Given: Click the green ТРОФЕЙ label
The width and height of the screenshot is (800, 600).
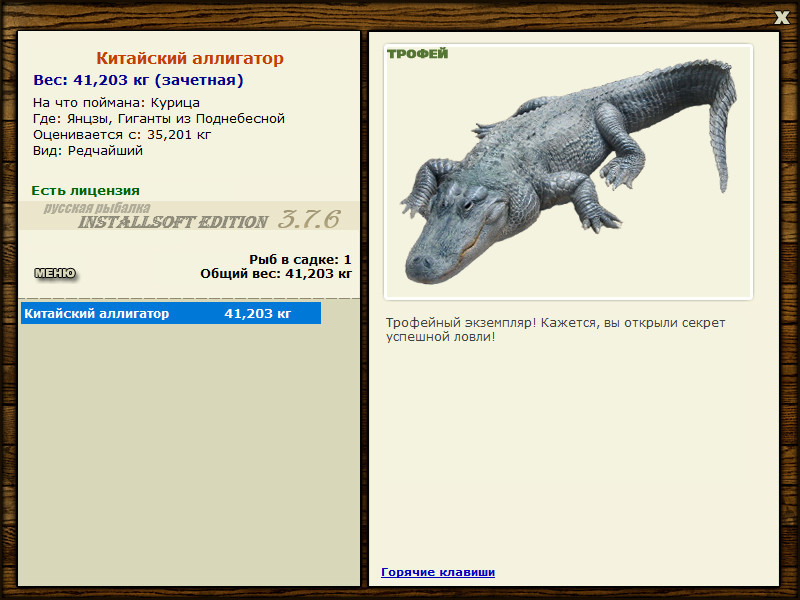Looking at the screenshot, I should point(417,54).
